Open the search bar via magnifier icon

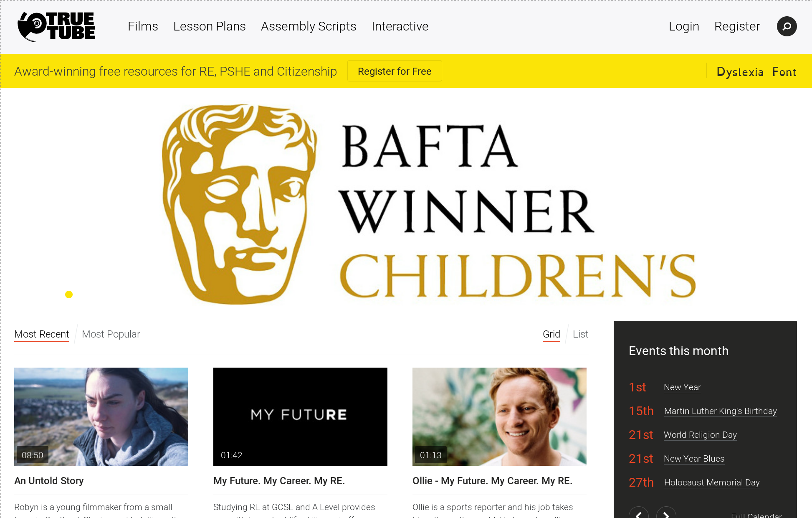(787, 26)
